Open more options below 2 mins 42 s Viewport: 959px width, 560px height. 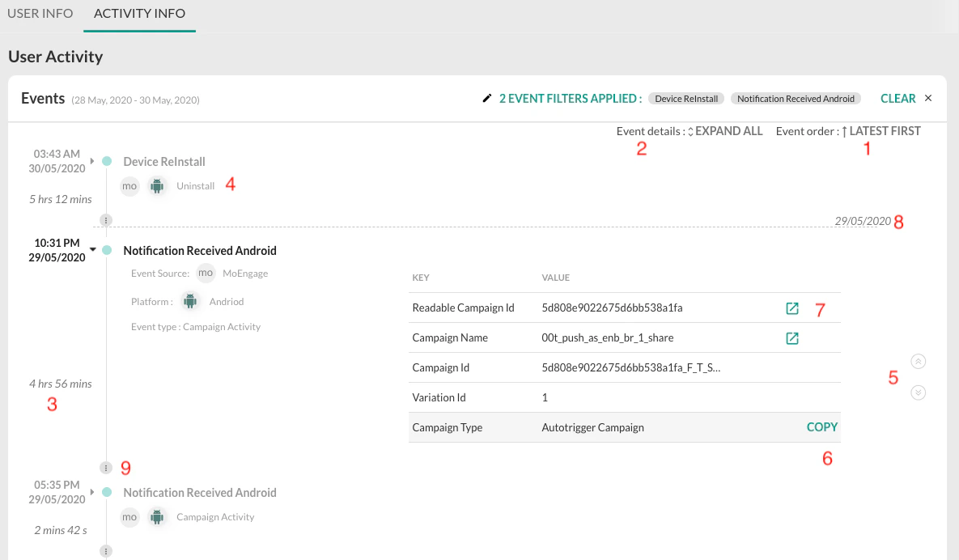106,551
